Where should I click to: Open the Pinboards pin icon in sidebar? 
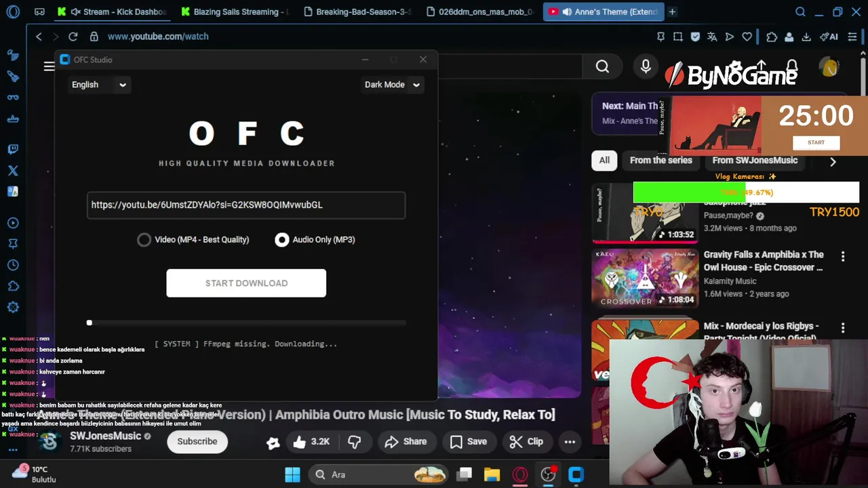point(13,244)
